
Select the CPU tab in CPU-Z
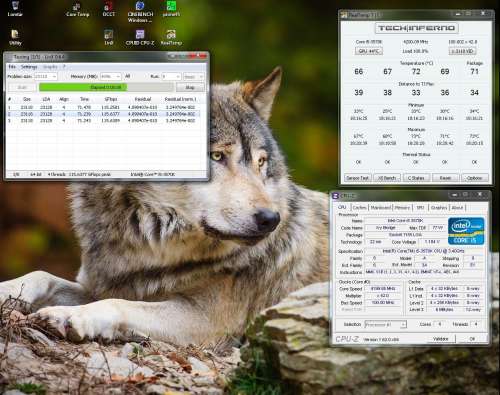point(342,207)
